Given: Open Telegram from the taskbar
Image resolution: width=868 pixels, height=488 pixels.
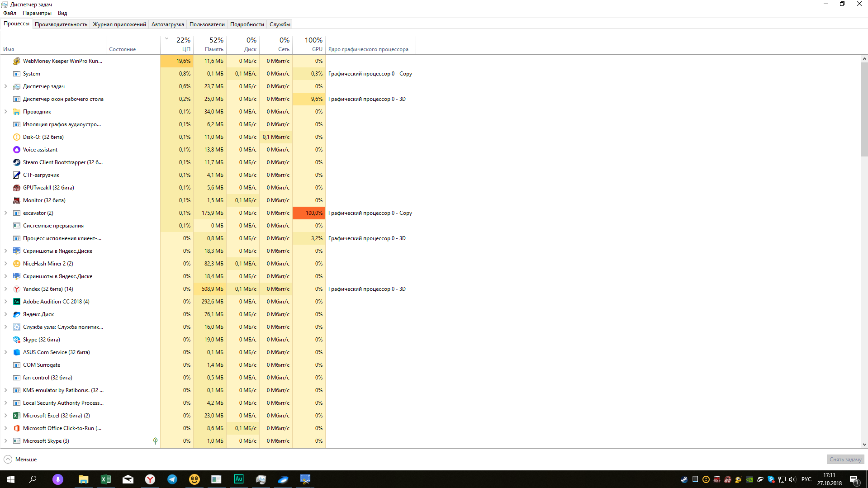Looking at the screenshot, I should coord(172,479).
